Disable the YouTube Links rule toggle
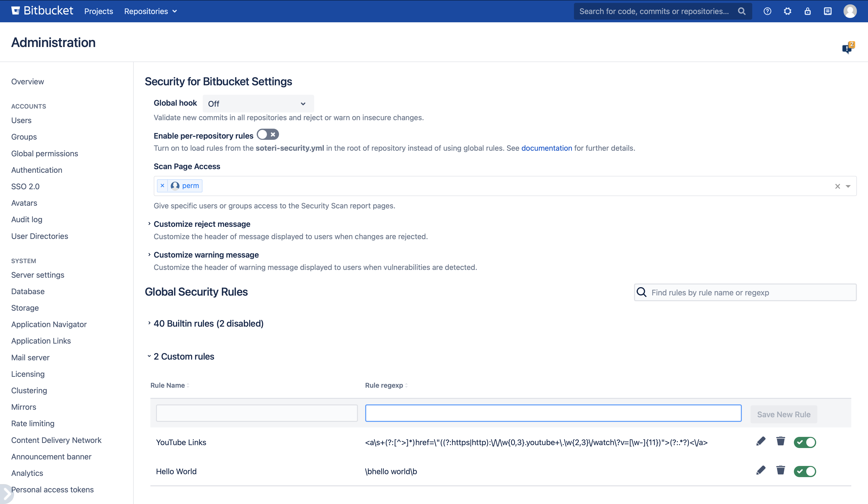This screenshot has width=868, height=504. coord(805,442)
